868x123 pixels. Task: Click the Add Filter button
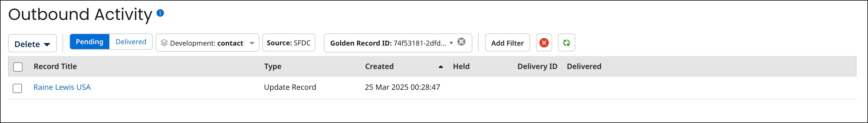coord(507,43)
